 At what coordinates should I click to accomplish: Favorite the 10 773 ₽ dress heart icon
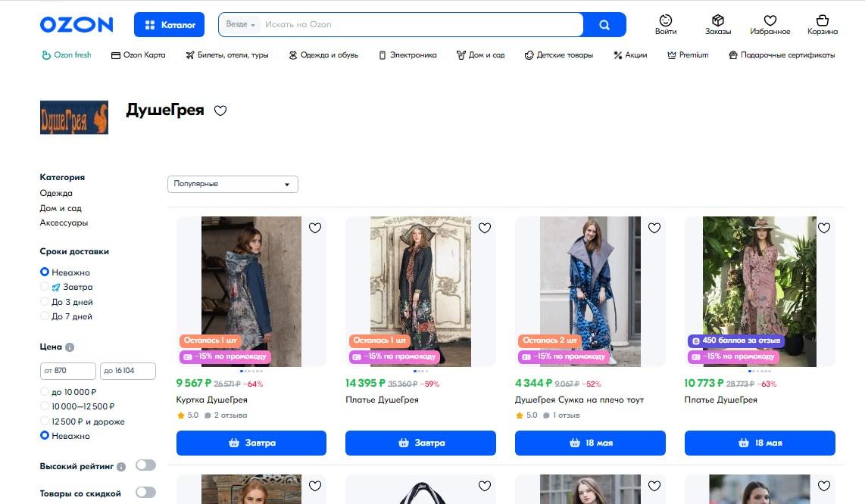[x=823, y=228]
